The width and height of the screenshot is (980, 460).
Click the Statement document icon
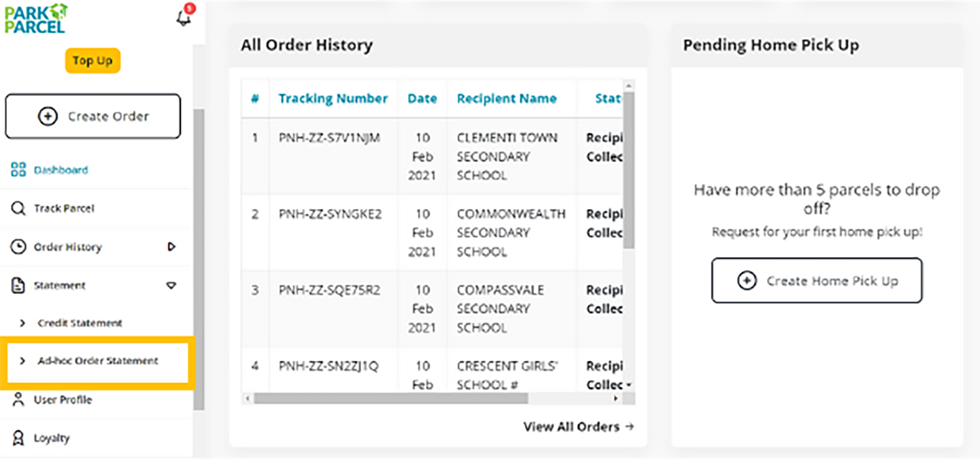pyautogui.click(x=18, y=285)
